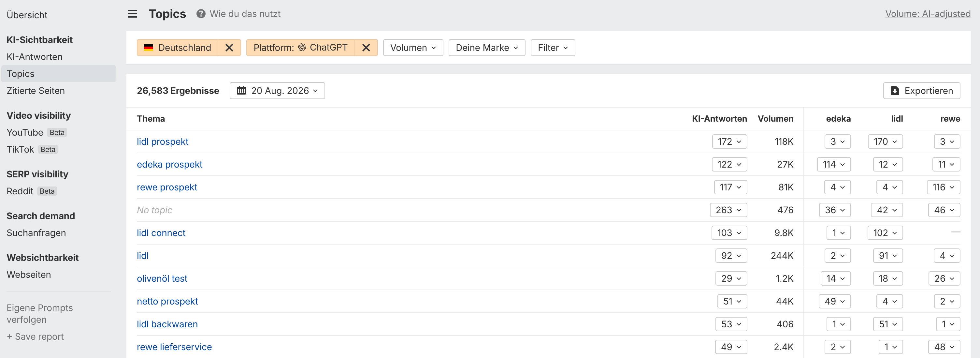Expand lidl count 102 for lidl connect

point(885,233)
